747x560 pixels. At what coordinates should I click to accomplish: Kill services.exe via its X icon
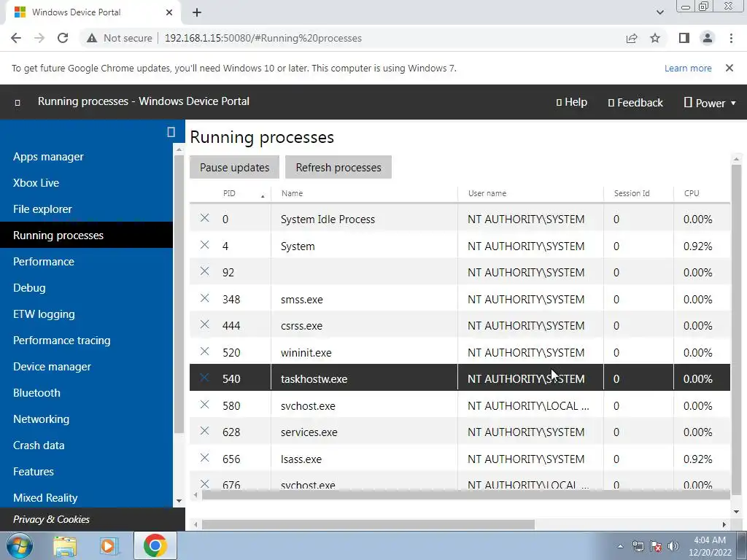click(x=204, y=431)
